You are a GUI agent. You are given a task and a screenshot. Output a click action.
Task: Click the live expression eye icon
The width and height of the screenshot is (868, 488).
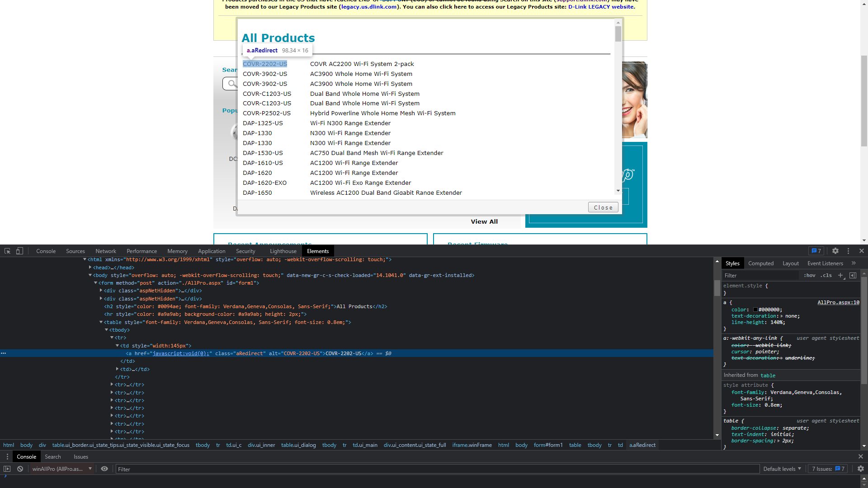104,469
